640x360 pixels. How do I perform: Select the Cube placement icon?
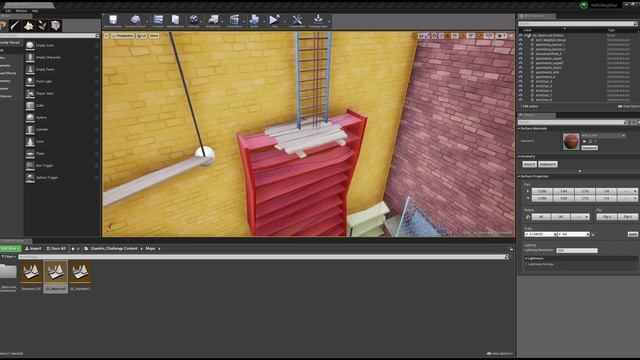coord(30,105)
